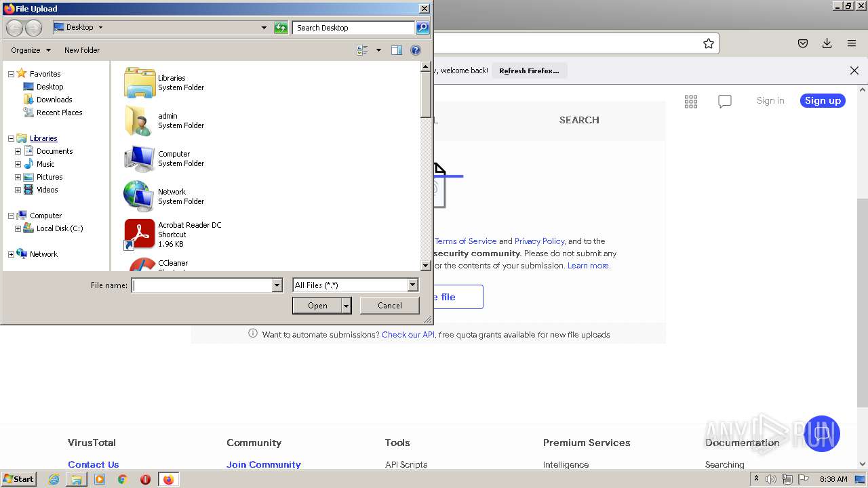
Task: Click the Sign up button
Action: (823, 101)
